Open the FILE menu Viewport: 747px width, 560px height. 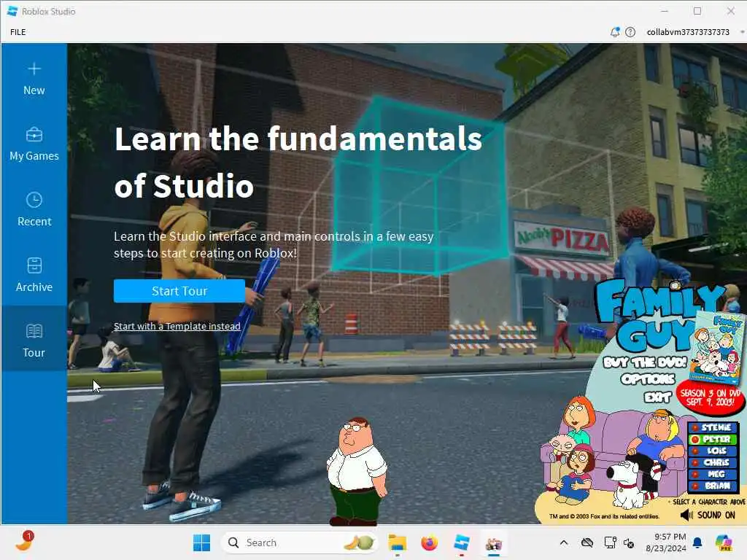click(x=18, y=32)
